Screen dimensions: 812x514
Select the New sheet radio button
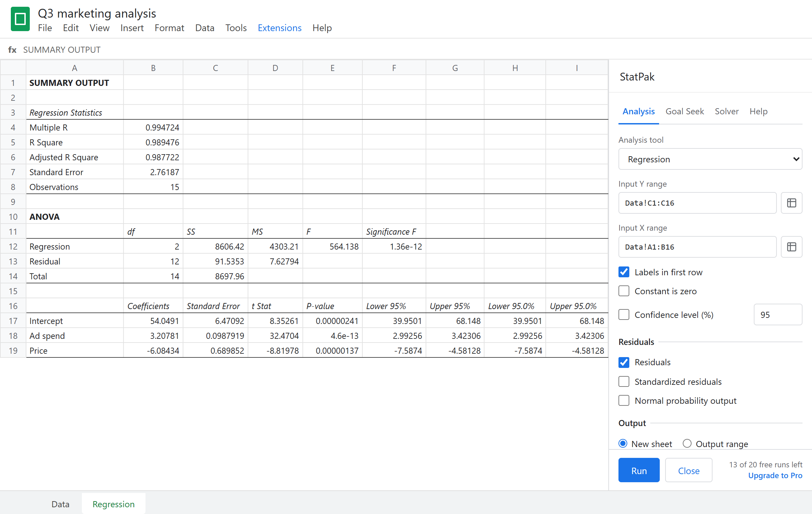pyautogui.click(x=623, y=443)
